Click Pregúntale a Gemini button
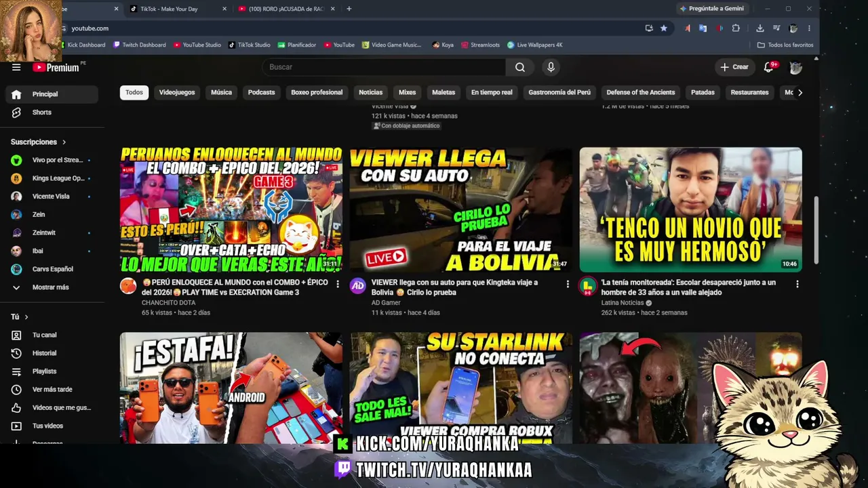868x488 pixels. (712, 9)
